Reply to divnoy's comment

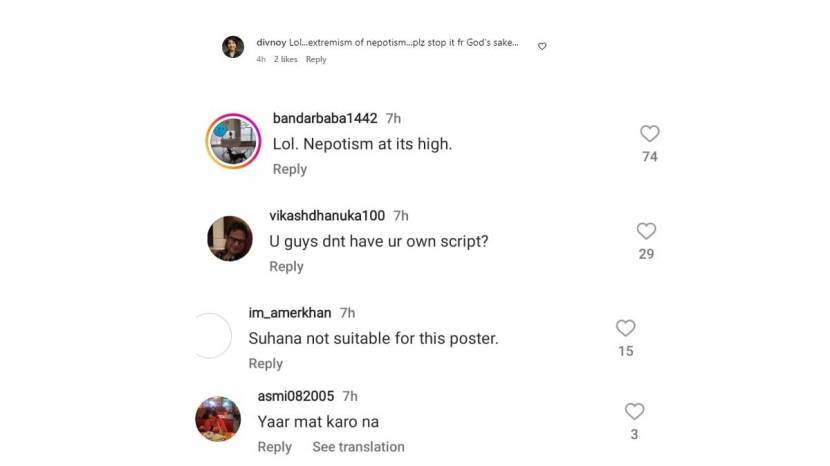pyautogui.click(x=316, y=60)
